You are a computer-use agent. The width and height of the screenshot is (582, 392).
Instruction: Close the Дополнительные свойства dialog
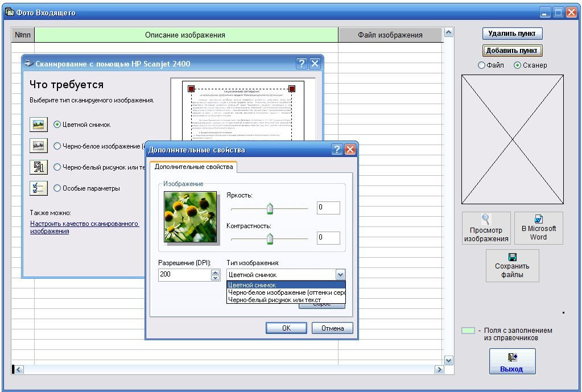pyautogui.click(x=350, y=150)
